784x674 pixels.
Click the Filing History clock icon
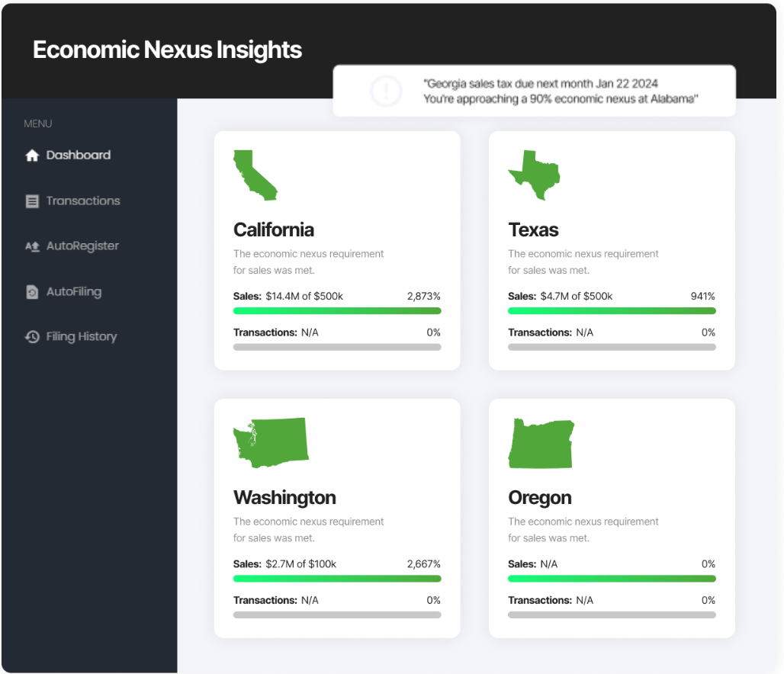coord(32,337)
